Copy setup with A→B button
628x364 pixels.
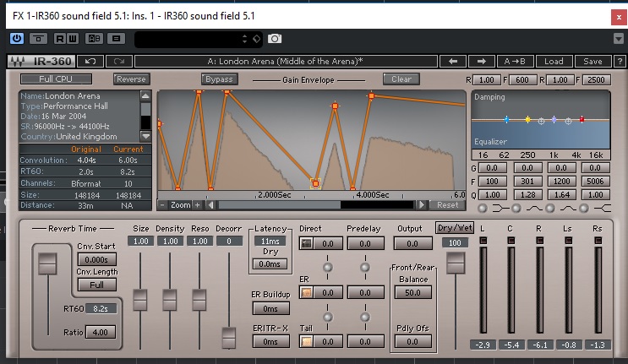point(515,61)
